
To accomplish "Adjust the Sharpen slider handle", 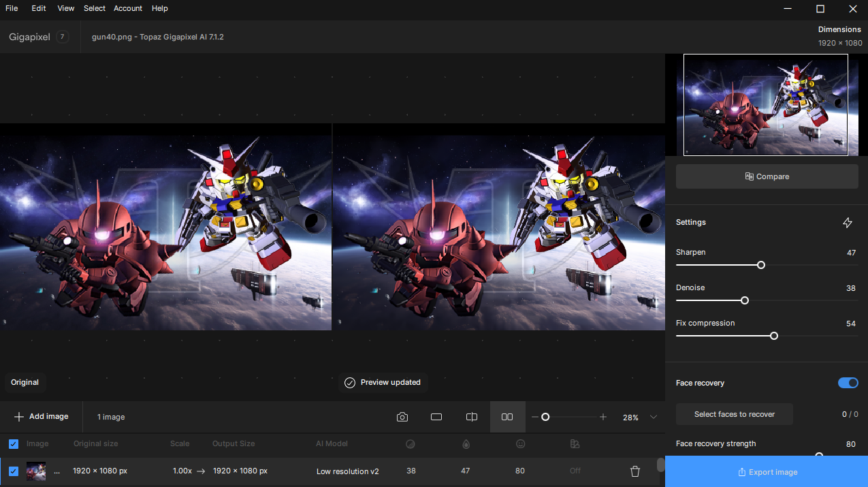I will click(x=761, y=265).
